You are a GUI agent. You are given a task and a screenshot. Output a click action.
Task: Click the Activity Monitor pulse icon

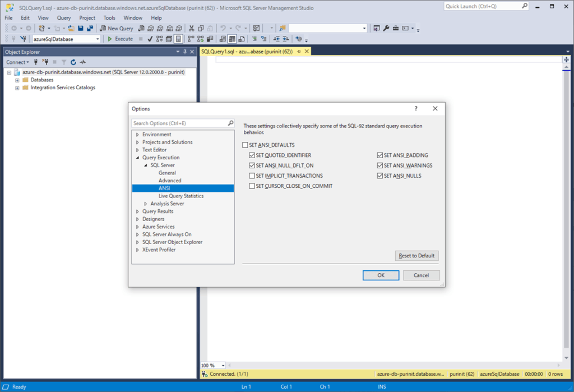point(82,62)
